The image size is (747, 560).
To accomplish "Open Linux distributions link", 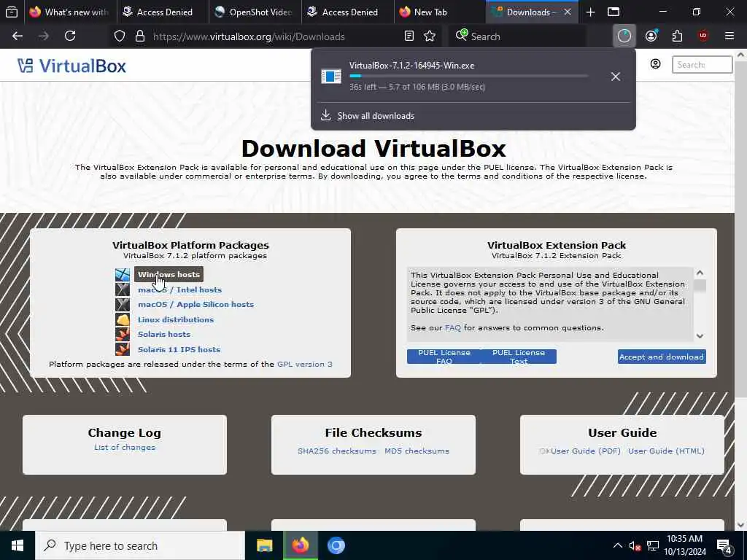I will [x=176, y=319].
